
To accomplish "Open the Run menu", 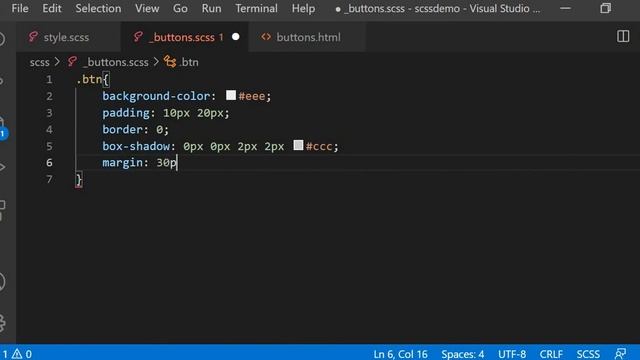I will (211, 8).
